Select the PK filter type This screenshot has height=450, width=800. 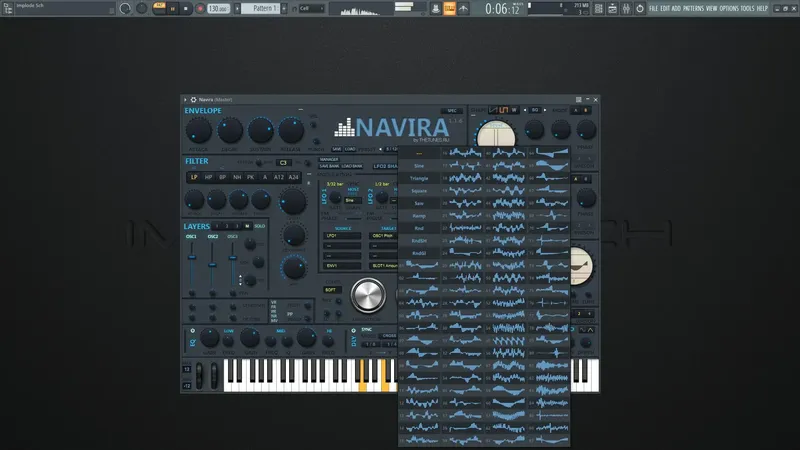point(251,177)
